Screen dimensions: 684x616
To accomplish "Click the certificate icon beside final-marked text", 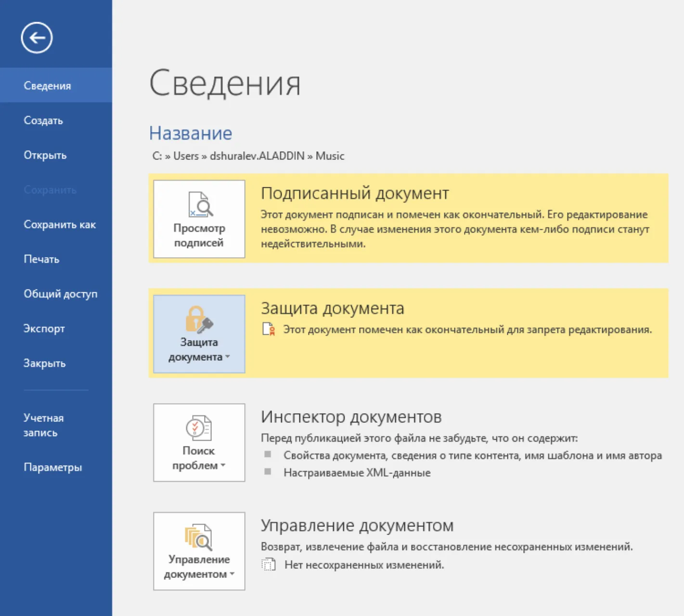I will click(269, 329).
